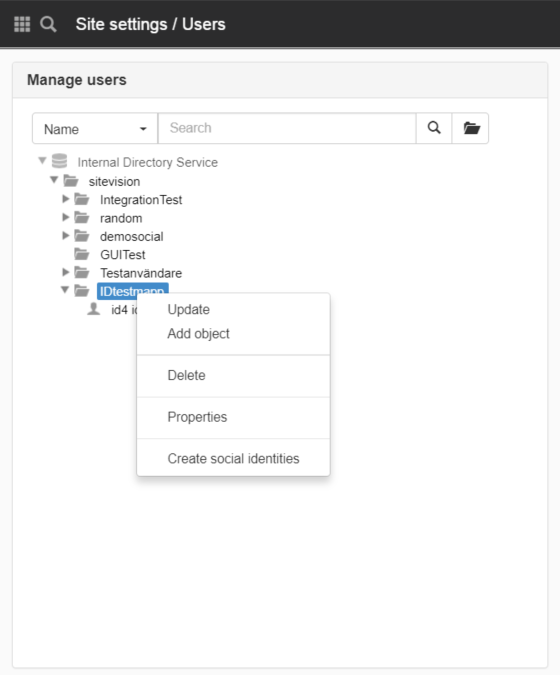Click the GUITest folder icon

[81, 254]
